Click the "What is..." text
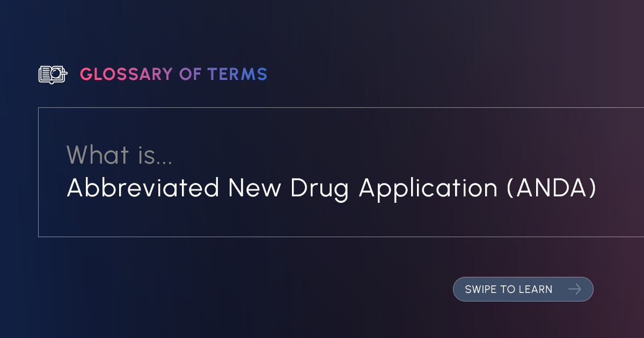This screenshot has width=644, height=338. (x=120, y=155)
